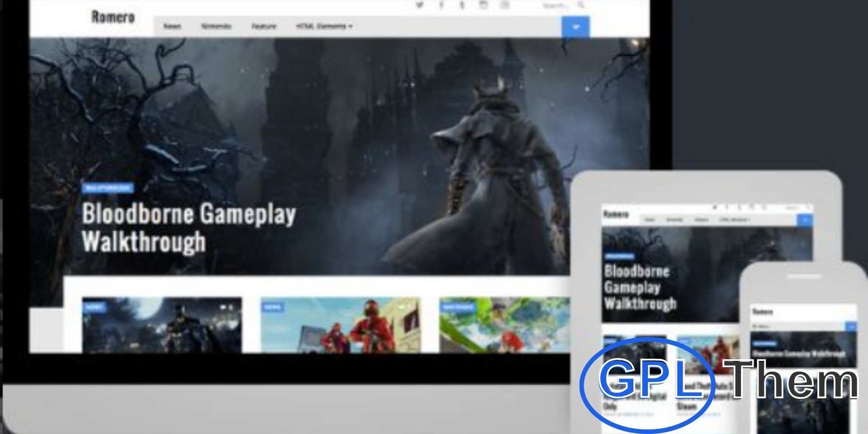Open the Facebook social icon link
The height and width of the screenshot is (434, 868).
[441, 5]
